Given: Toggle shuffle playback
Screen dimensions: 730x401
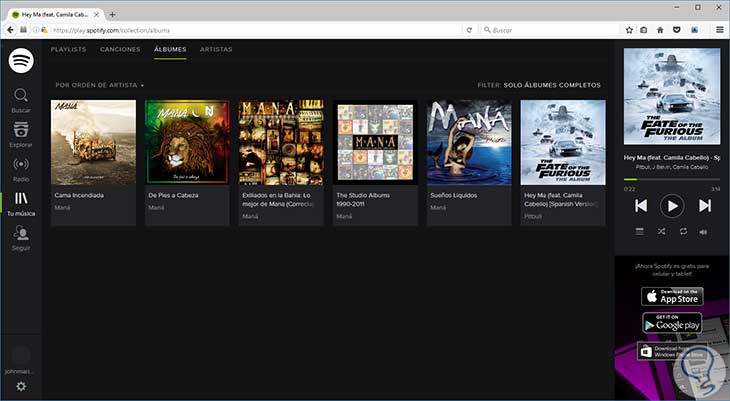Looking at the screenshot, I should [x=662, y=231].
